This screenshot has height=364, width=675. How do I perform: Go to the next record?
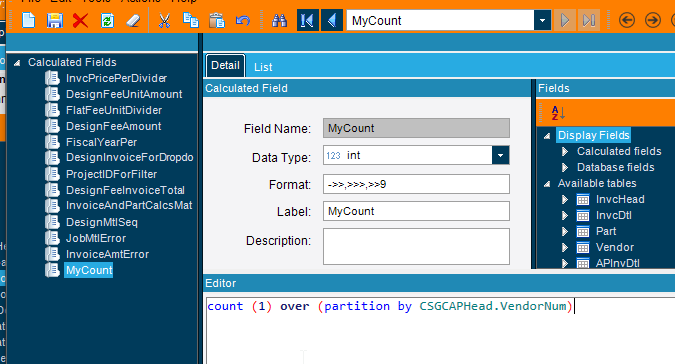tap(565, 20)
